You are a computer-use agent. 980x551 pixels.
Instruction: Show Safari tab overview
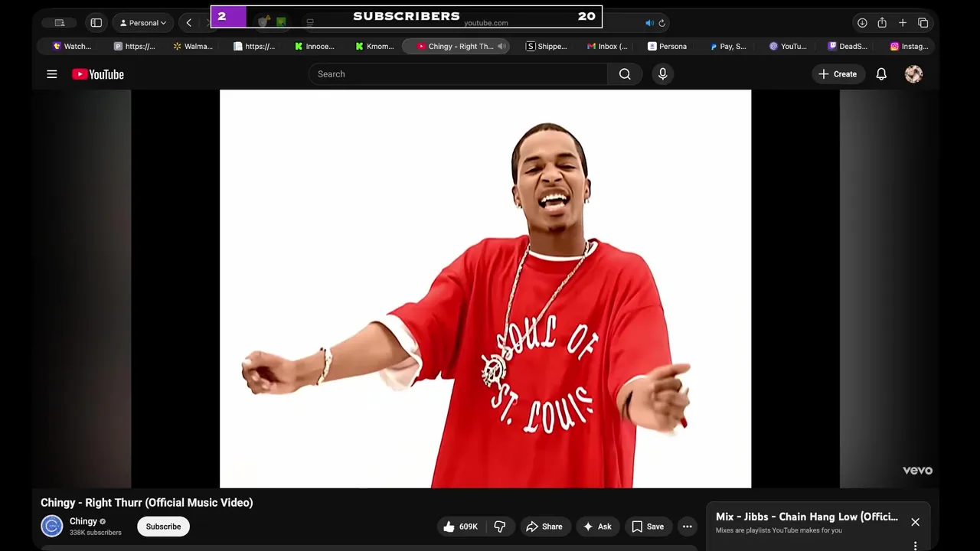923,23
